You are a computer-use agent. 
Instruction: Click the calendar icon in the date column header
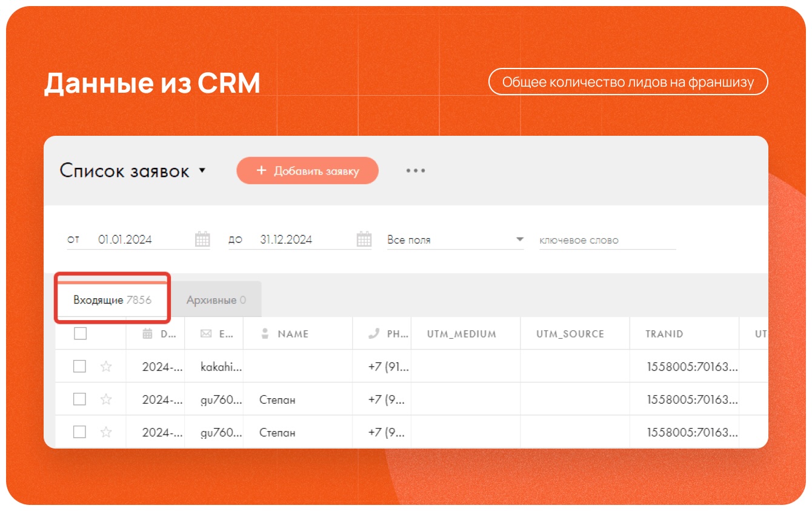[147, 333]
